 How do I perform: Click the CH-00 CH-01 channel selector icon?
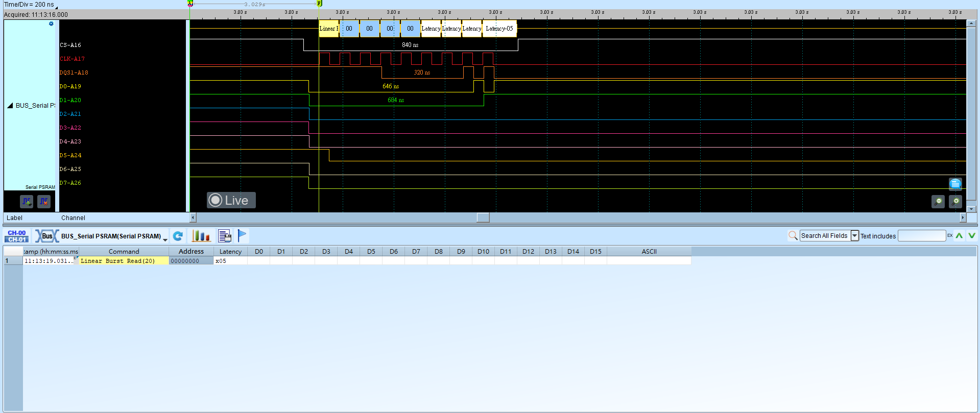[17, 236]
